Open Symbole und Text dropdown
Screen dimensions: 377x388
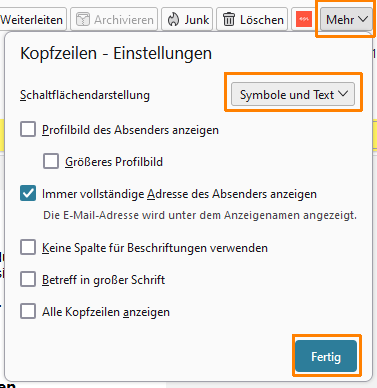293,95
